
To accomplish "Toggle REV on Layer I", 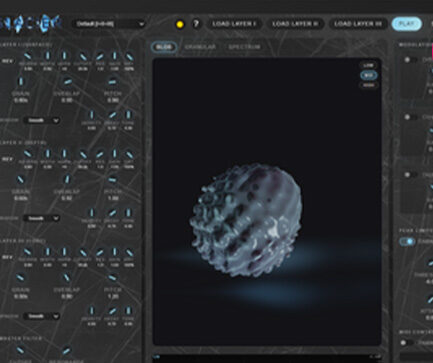I will pyautogui.click(x=7, y=61).
